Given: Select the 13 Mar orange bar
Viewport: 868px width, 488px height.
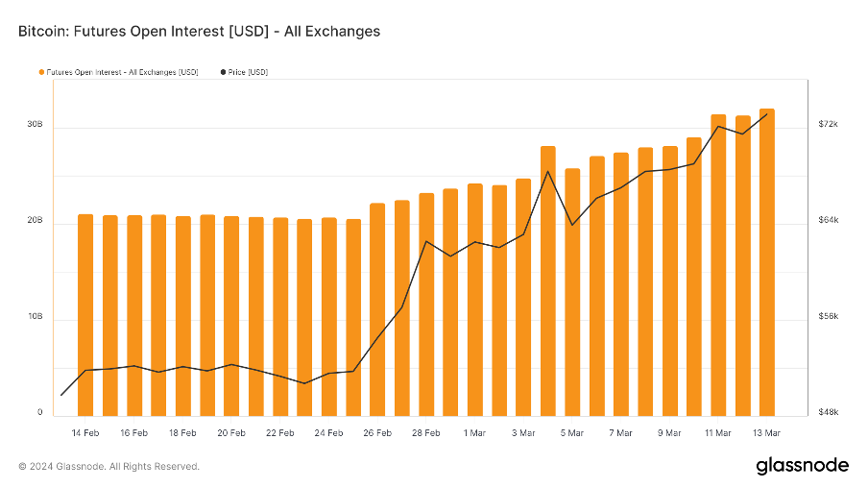Looking at the screenshot, I should tap(766, 261).
